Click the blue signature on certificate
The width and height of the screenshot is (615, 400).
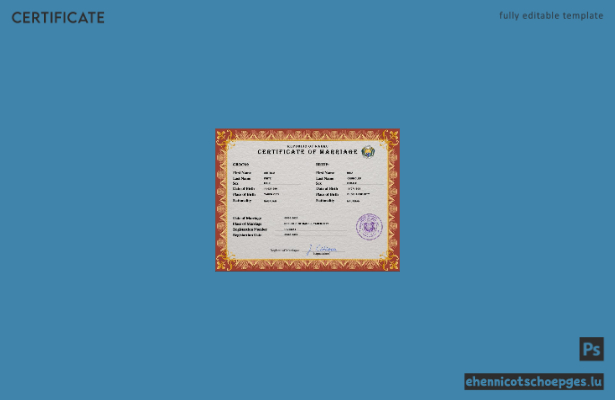point(321,249)
